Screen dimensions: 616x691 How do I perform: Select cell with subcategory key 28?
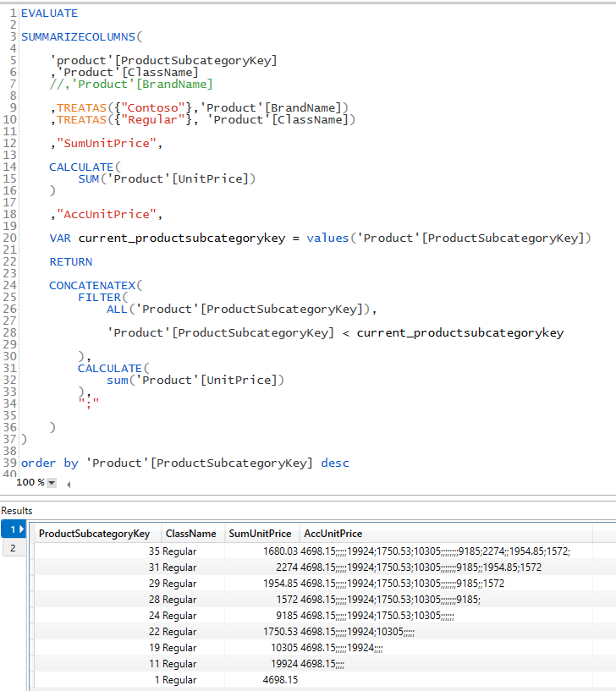coord(98,600)
